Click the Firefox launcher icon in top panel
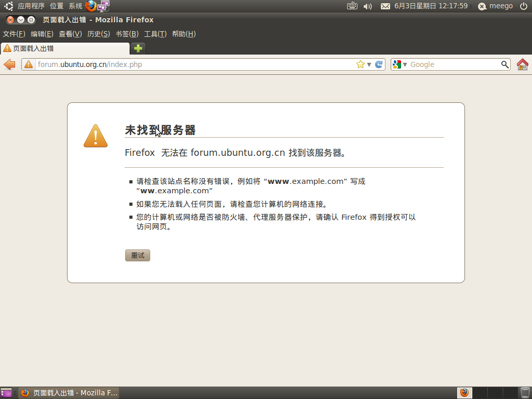 pyautogui.click(x=90, y=6)
